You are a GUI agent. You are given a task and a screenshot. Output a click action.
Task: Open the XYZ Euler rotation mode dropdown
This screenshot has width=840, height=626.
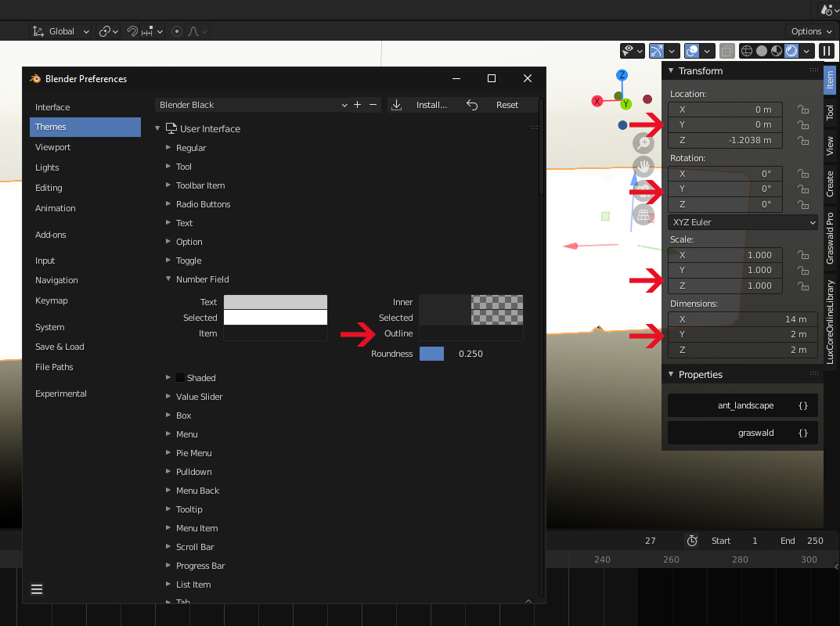pyautogui.click(x=743, y=222)
